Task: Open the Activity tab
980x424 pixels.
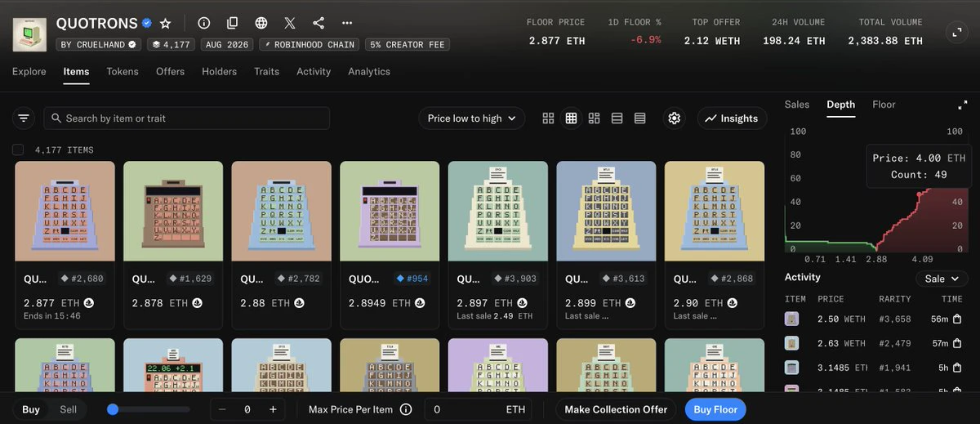Action: pos(314,71)
